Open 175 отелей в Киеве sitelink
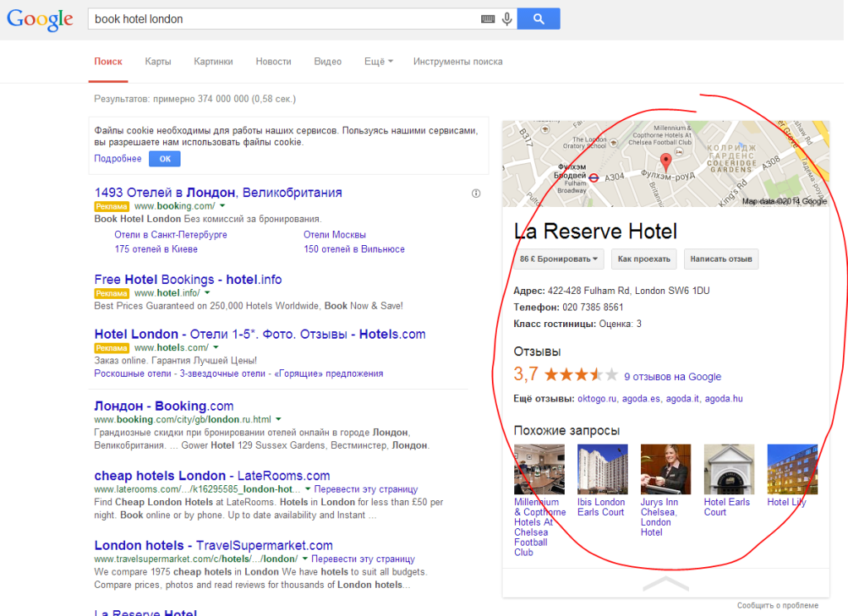Viewport: 848px width, 616px height. click(x=156, y=249)
